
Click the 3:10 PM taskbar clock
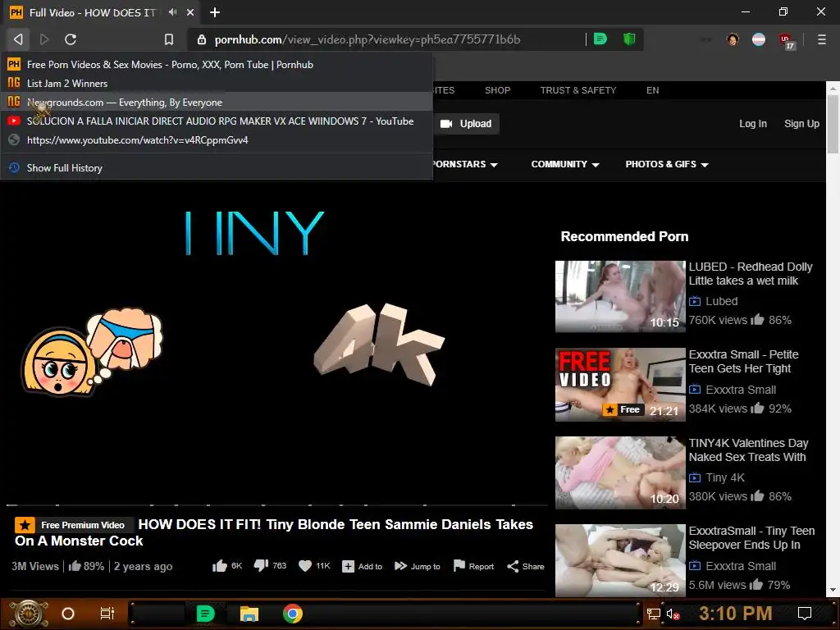click(x=736, y=614)
